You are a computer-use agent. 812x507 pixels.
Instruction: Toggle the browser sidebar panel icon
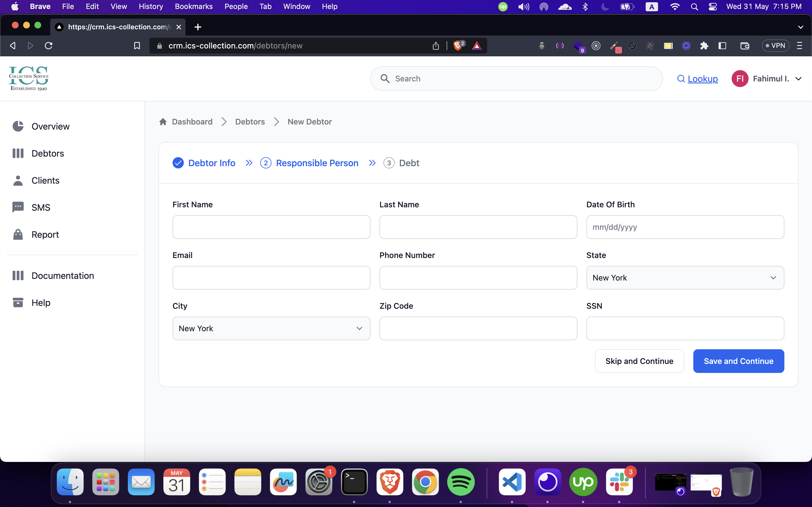722,46
